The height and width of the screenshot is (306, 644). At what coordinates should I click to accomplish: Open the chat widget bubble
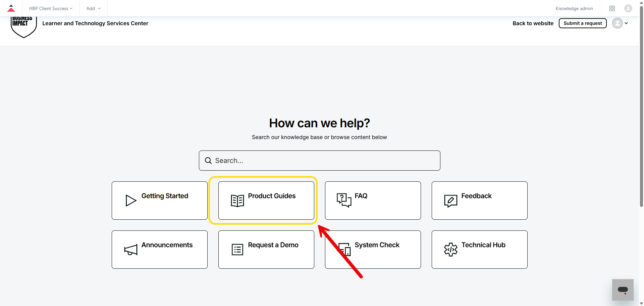(623, 290)
